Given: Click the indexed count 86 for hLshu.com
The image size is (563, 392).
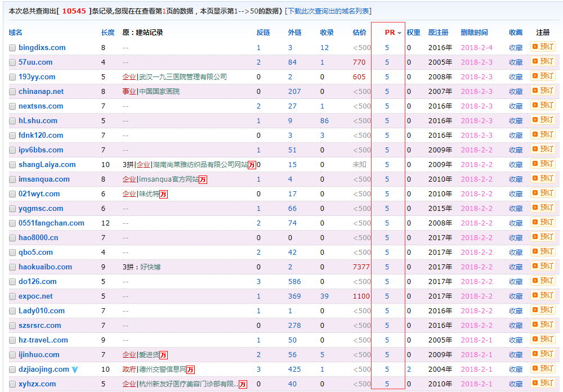Looking at the screenshot, I should [x=324, y=120].
